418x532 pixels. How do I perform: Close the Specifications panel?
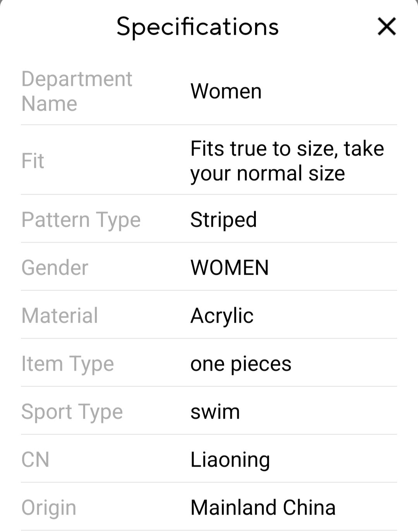pos(387,27)
